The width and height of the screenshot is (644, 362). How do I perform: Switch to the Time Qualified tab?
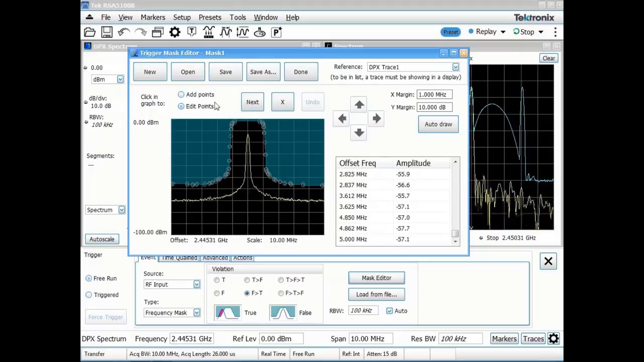tap(179, 257)
